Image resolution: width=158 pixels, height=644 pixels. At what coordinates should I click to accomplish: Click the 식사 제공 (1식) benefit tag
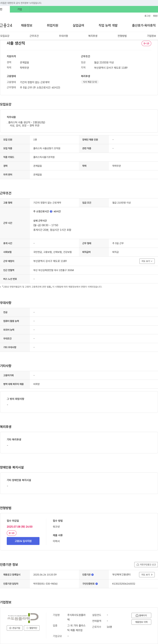coord(90,82)
